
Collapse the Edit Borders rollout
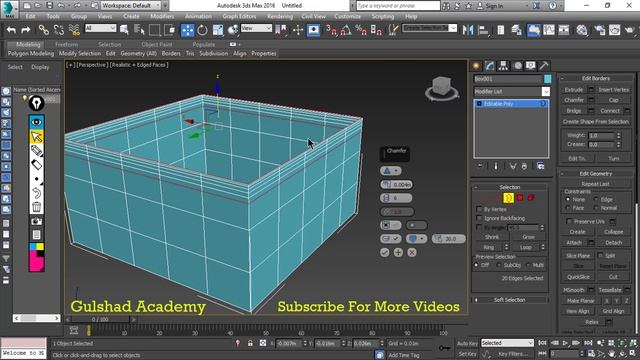(596, 78)
